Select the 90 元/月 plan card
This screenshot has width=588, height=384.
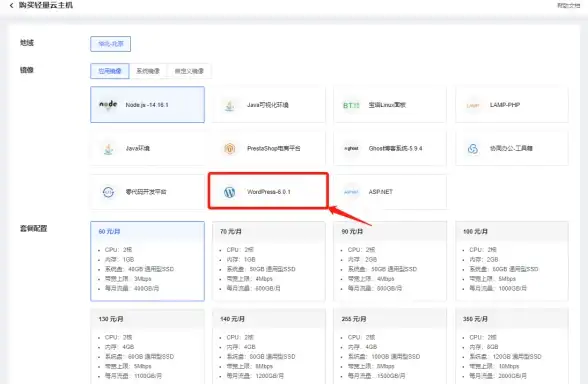point(390,261)
